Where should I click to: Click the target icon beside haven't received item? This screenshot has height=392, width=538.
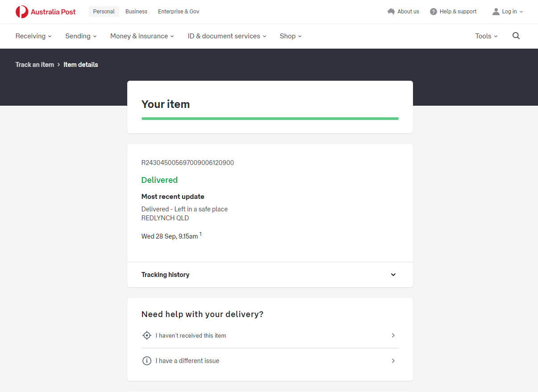146,335
